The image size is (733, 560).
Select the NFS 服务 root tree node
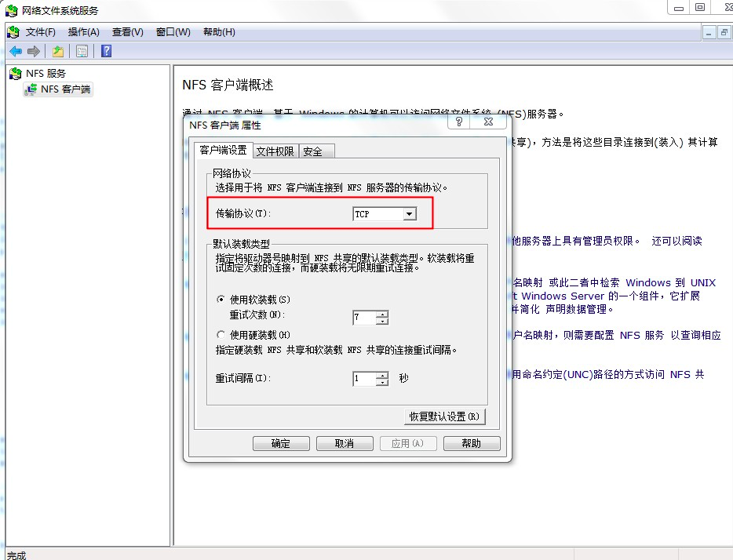(x=38, y=73)
